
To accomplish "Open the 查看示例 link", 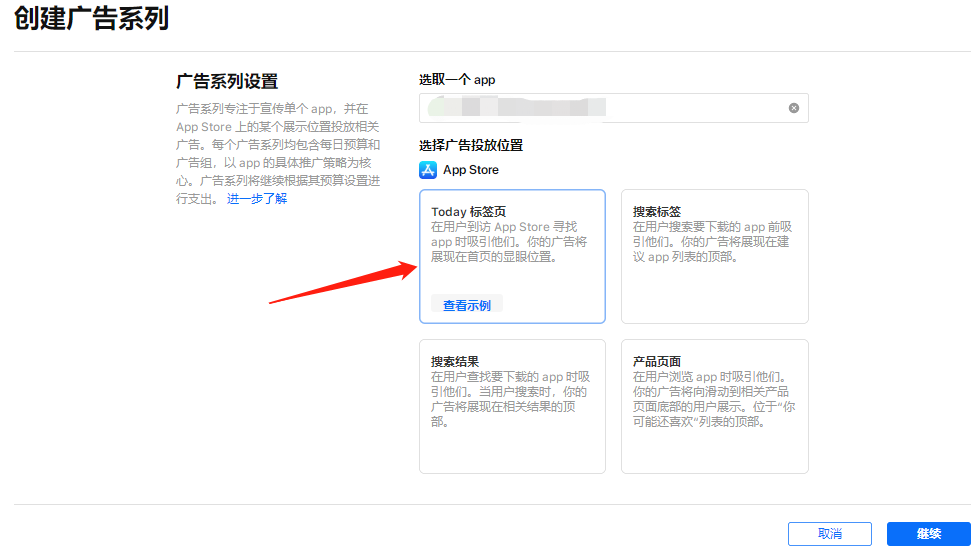I will (467, 305).
